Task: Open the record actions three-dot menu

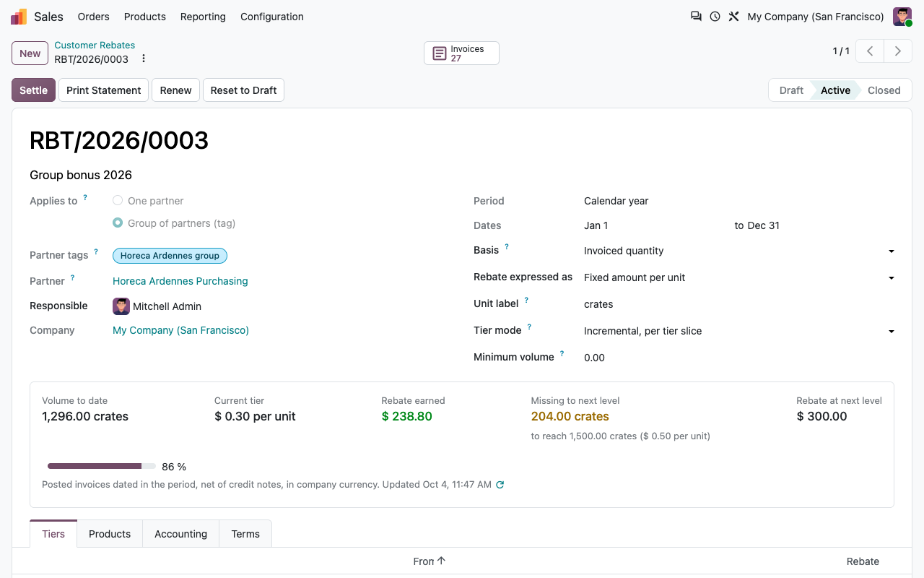Action: click(143, 59)
